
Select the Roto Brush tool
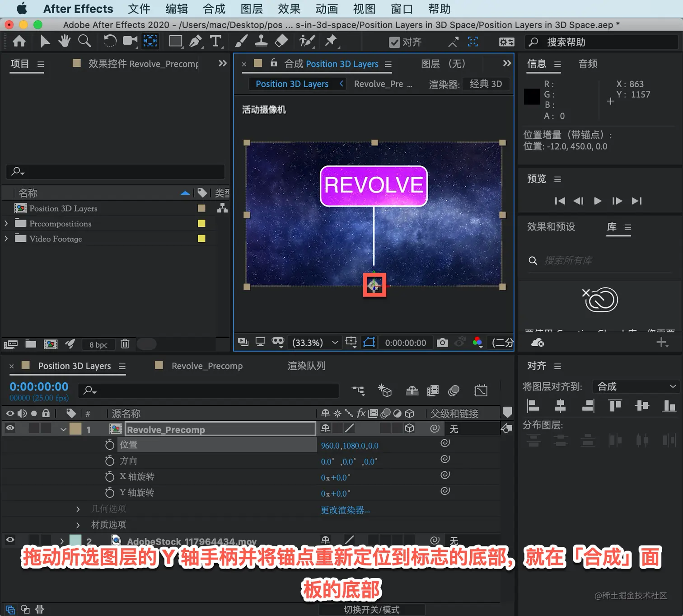[x=307, y=42]
